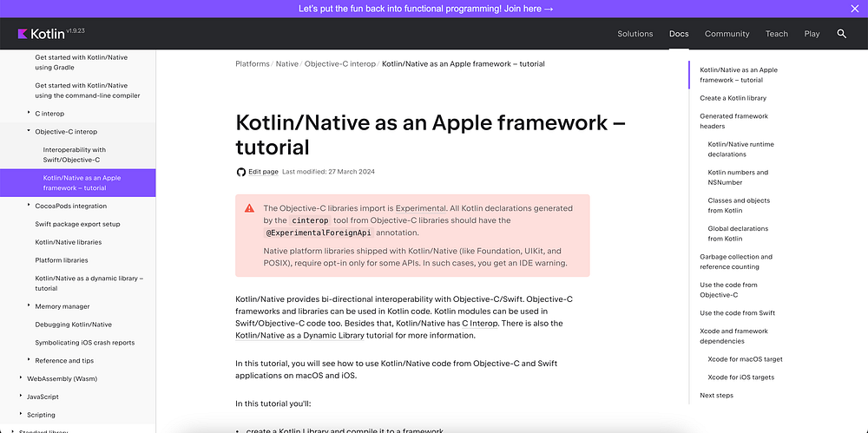The image size is (868, 433).
Task: Jump to Use the code from Swift
Action: [x=737, y=313]
